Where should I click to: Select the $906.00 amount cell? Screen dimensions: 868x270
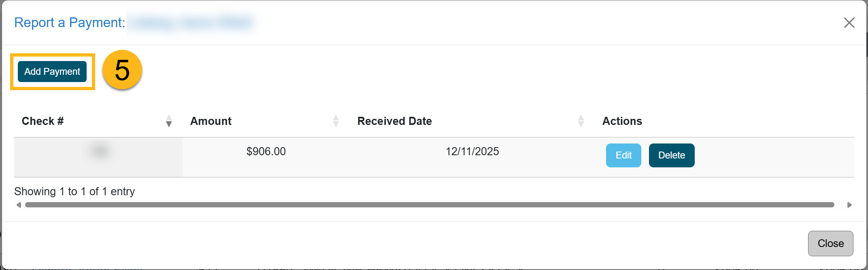(x=266, y=152)
